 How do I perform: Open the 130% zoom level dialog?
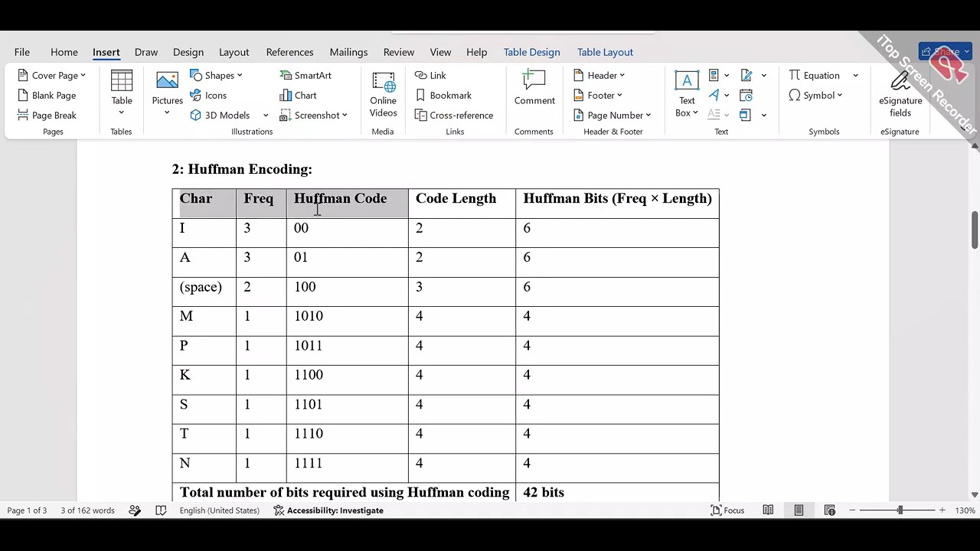click(965, 510)
